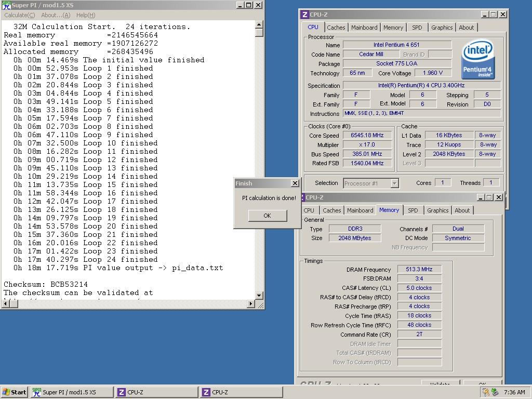Click the FSB:DRAM ratio value 3:4

pos(419,278)
